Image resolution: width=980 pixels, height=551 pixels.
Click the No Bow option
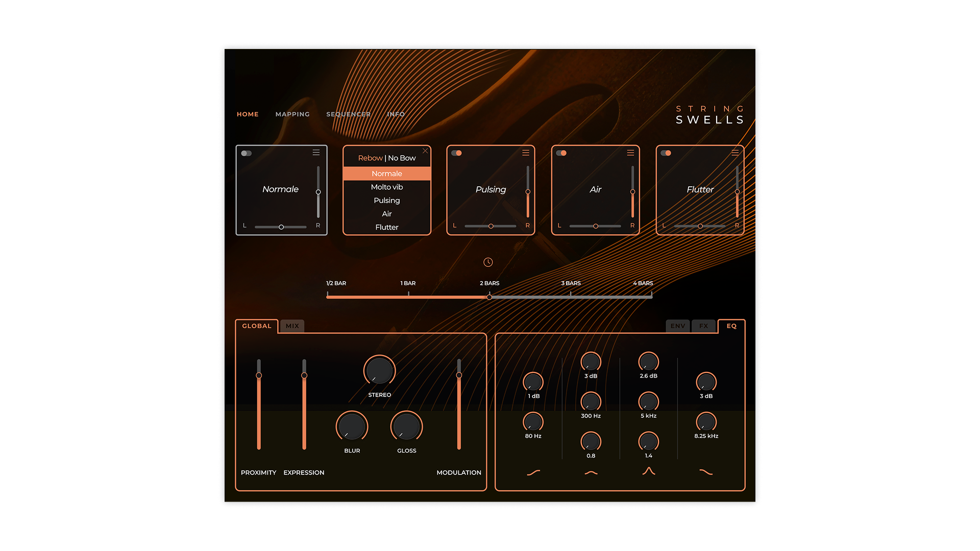point(402,158)
